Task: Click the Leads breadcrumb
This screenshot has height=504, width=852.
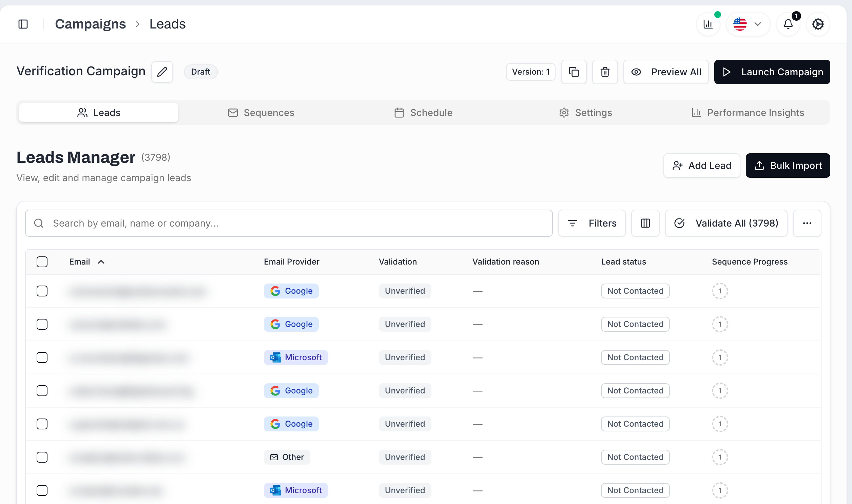Action: coord(168,24)
